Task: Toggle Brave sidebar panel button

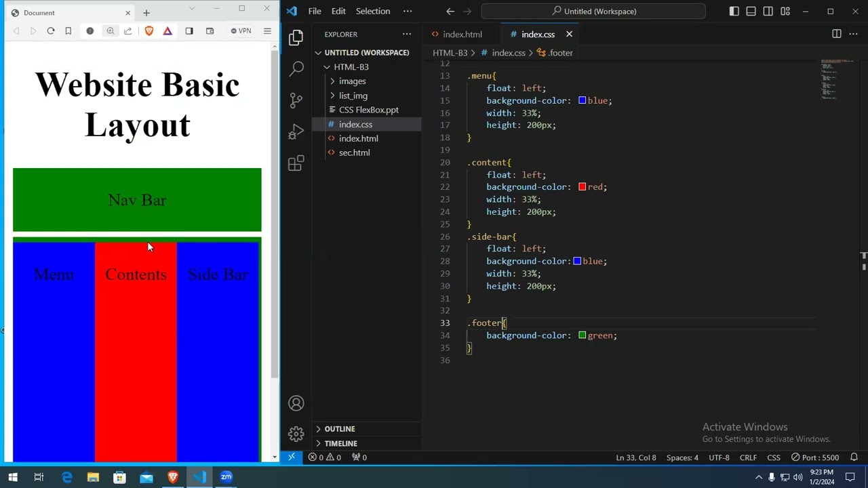Action: [189, 30]
